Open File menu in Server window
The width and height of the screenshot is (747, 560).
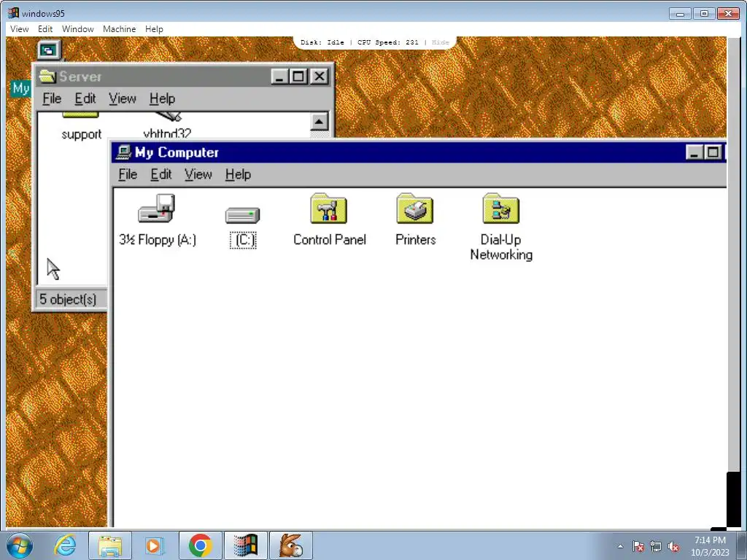pos(52,98)
